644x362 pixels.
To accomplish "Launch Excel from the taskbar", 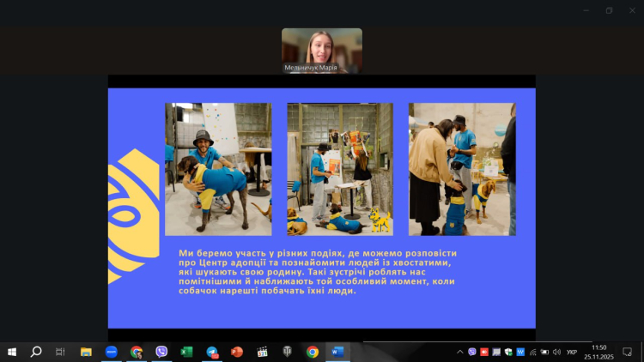I will tap(186, 352).
